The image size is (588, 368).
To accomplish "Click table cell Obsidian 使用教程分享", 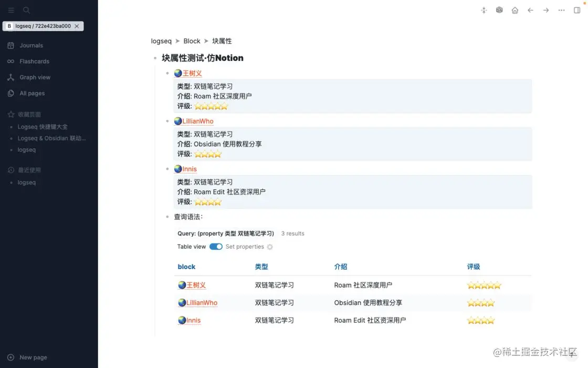I will [x=368, y=303].
